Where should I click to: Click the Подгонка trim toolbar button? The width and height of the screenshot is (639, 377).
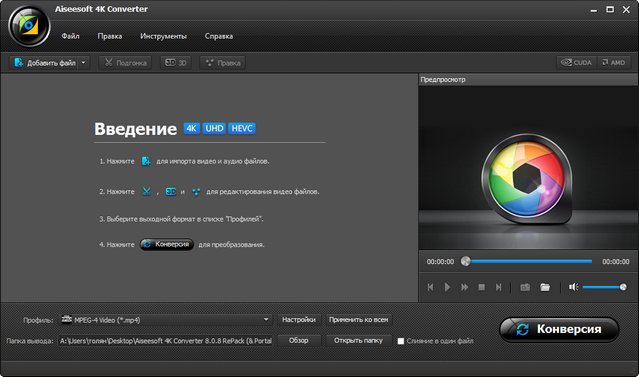coord(126,63)
